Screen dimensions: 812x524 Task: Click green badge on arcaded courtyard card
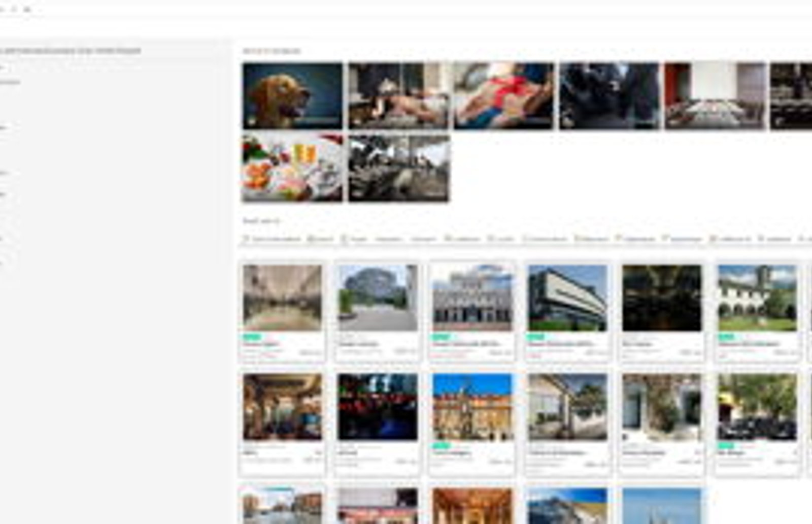[726, 337]
